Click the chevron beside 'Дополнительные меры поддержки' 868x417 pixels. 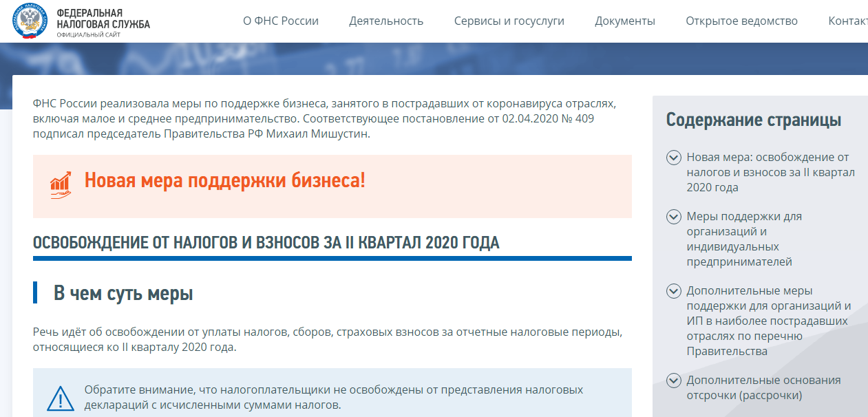(674, 292)
